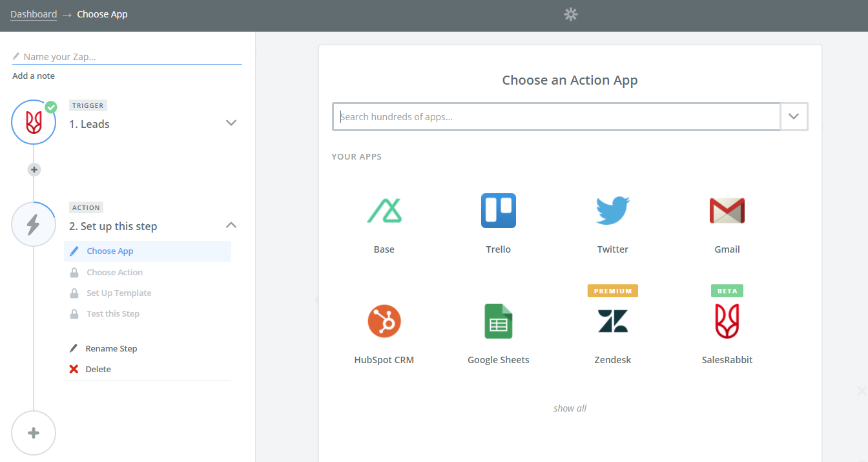Choose the Trello app icon

click(499, 211)
